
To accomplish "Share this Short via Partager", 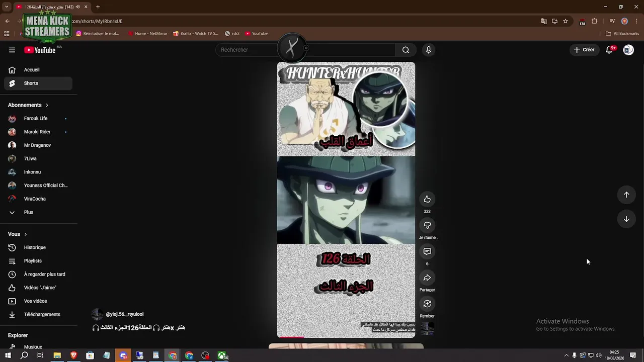I will tap(427, 278).
